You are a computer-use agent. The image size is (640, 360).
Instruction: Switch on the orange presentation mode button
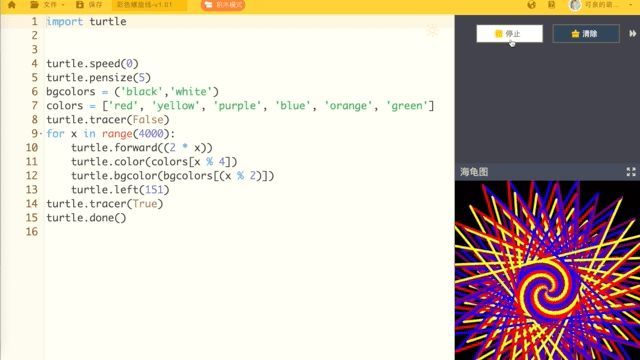tap(223, 5)
